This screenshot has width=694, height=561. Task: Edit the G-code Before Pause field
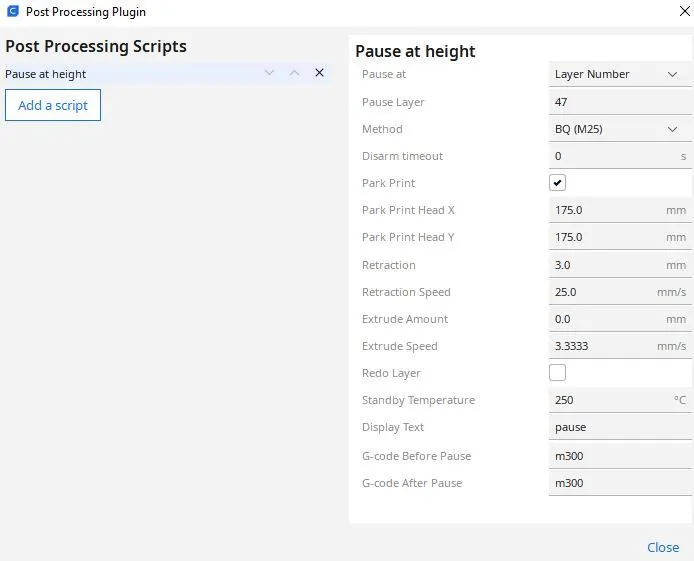tap(620, 456)
